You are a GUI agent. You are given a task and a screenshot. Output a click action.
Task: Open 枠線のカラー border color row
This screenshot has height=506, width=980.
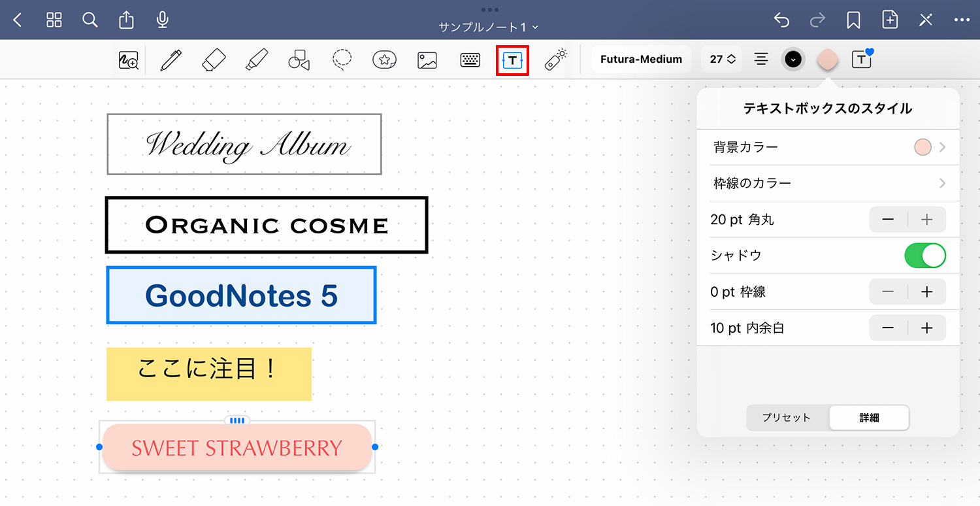coord(828,183)
